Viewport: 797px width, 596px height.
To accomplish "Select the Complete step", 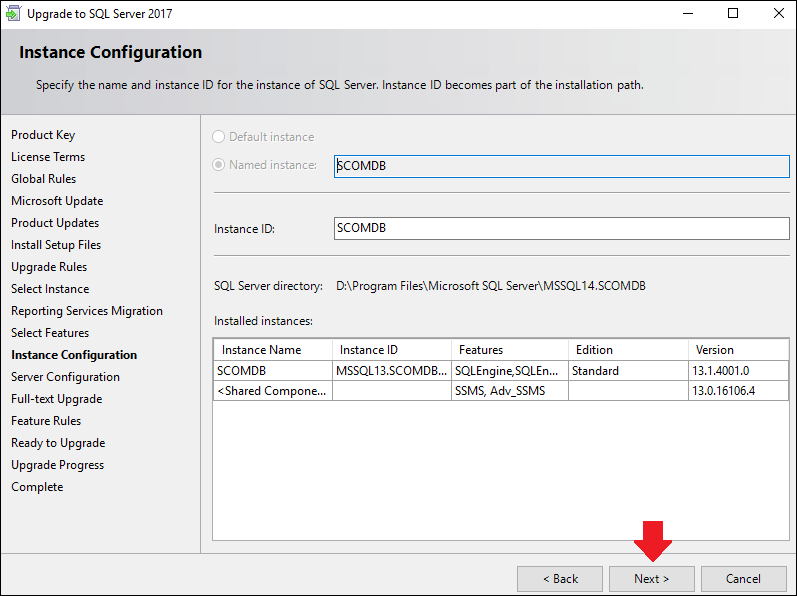I will pos(37,487).
